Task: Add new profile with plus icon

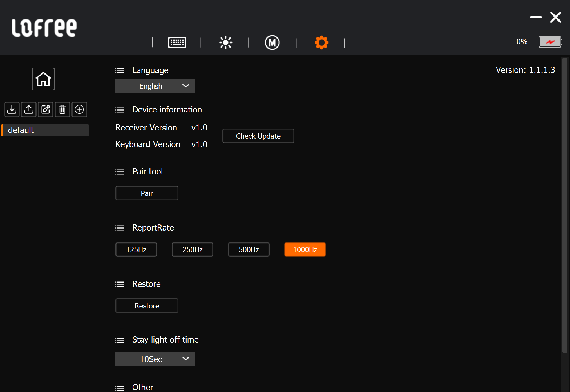Action: coord(79,109)
